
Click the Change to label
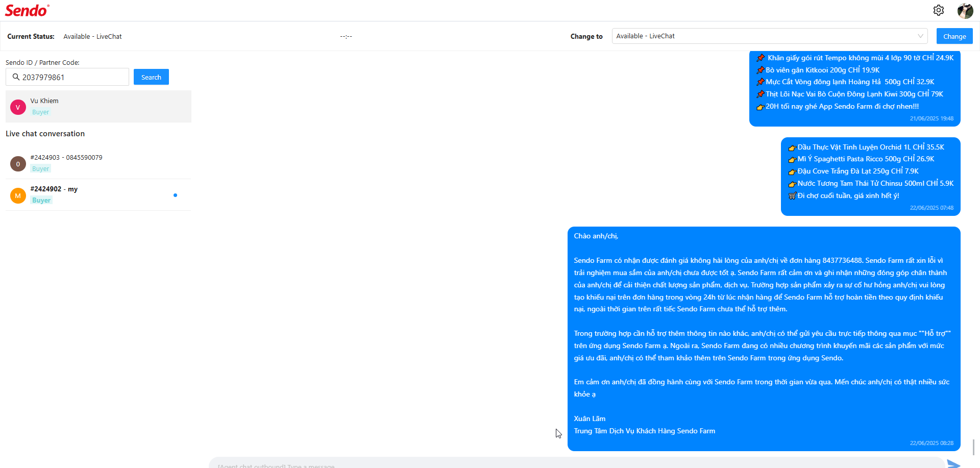click(586, 37)
